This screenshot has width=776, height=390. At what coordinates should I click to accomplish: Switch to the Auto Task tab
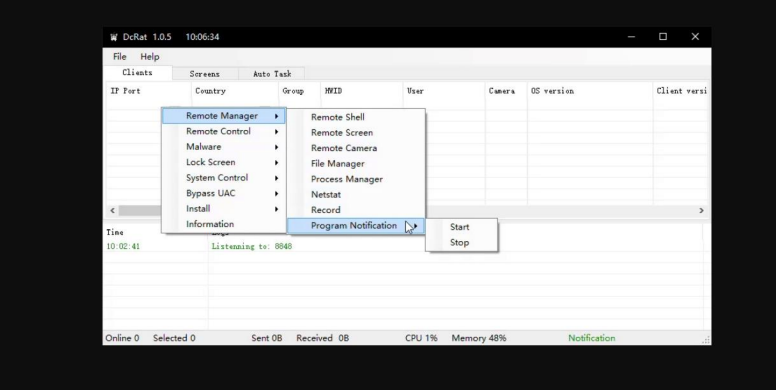pyautogui.click(x=272, y=74)
